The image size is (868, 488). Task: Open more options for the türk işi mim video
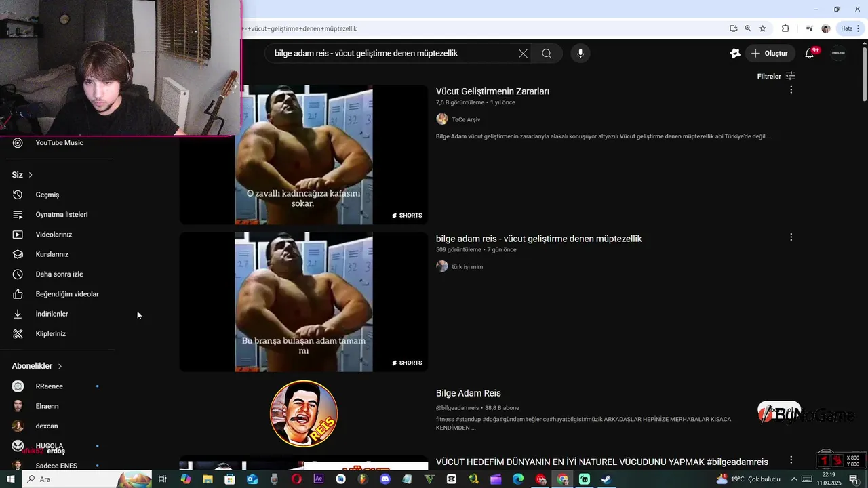point(791,237)
